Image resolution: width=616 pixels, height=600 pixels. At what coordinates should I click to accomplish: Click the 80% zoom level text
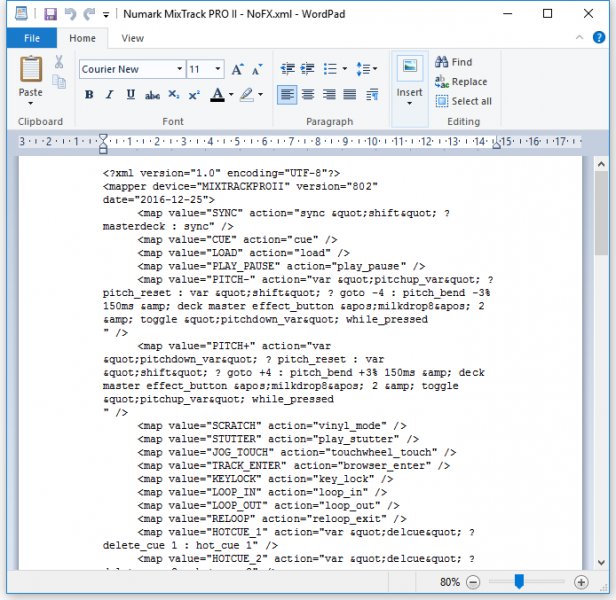[450, 582]
